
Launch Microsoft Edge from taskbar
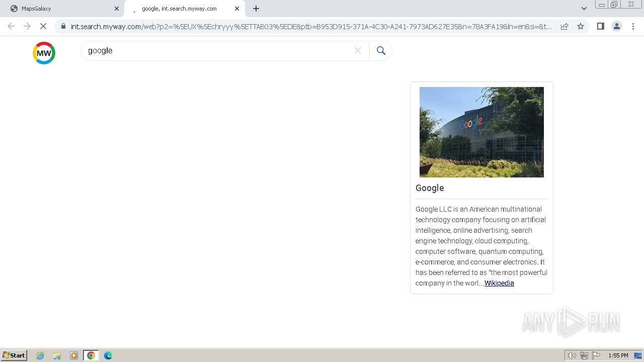tap(108, 355)
